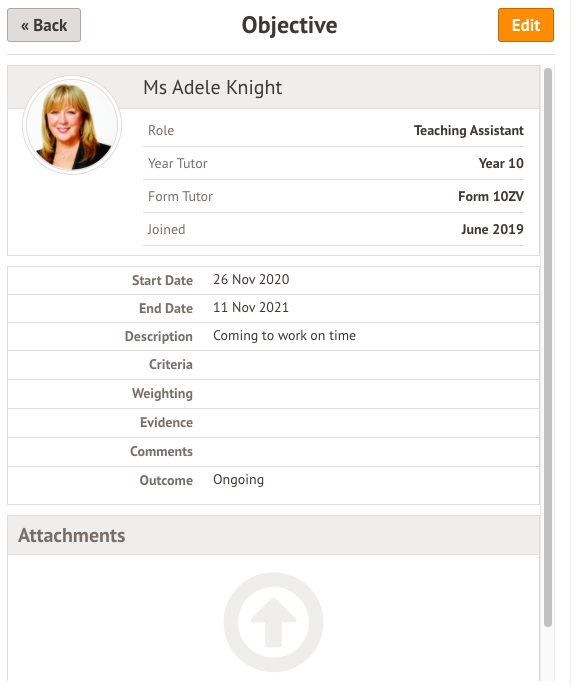Click the vertical scrollbar on the right
Image resolution: width=571 pixels, height=686 pixels.
[x=547, y=347]
